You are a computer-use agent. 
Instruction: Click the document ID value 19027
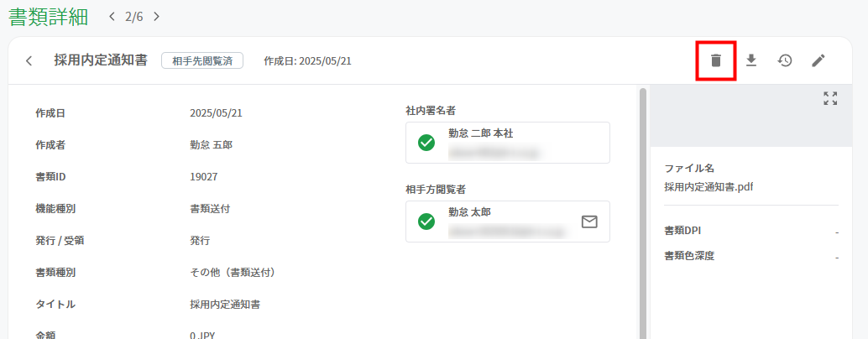click(x=204, y=177)
